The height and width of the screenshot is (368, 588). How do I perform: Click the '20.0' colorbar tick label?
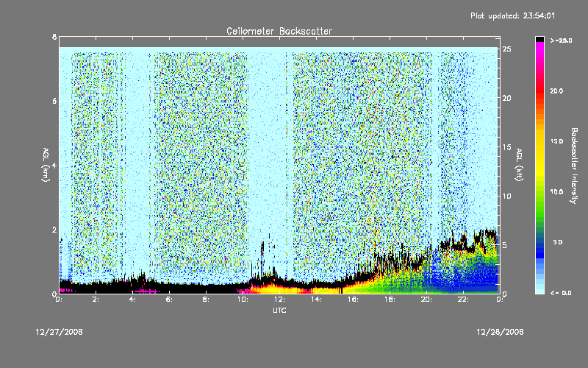coord(556,91)
